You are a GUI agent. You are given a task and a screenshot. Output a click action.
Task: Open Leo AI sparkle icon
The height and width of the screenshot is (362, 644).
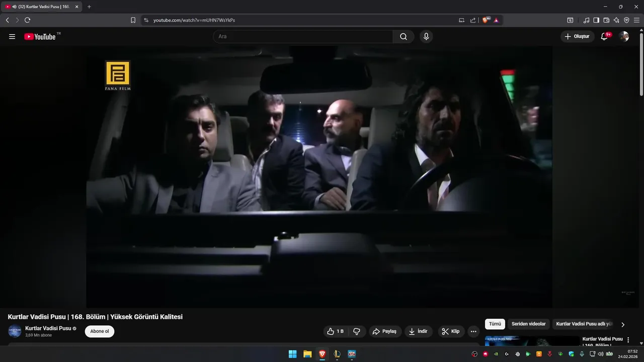[x=616, y=20]
